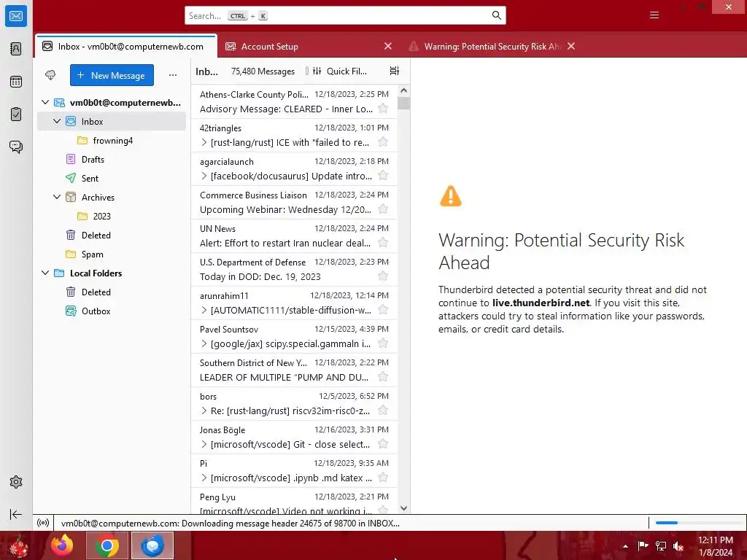Viewport: 747px width, 560px height.
Task: Close the Security Risk warning tab
Action: click(571, 46)
